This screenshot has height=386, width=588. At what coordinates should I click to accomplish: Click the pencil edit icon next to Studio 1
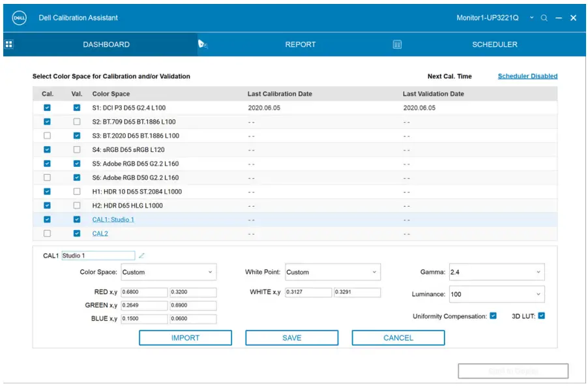tap(141, 256)
